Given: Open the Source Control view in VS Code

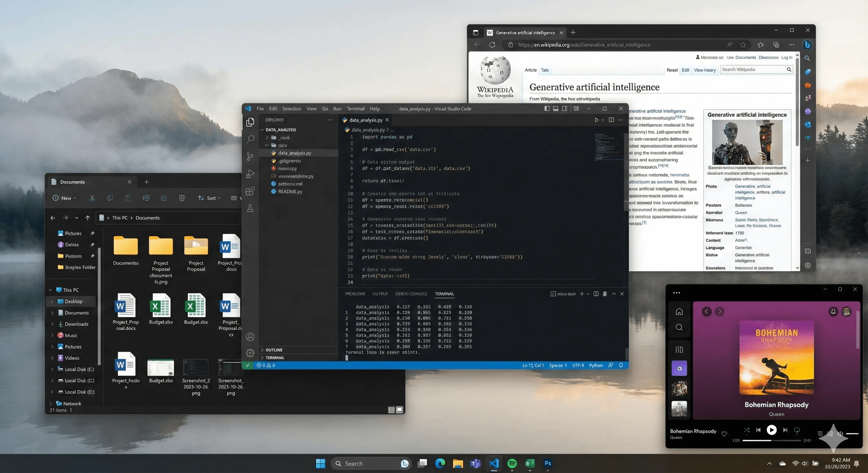Looking at the screenshot, I should coord(250,156).
